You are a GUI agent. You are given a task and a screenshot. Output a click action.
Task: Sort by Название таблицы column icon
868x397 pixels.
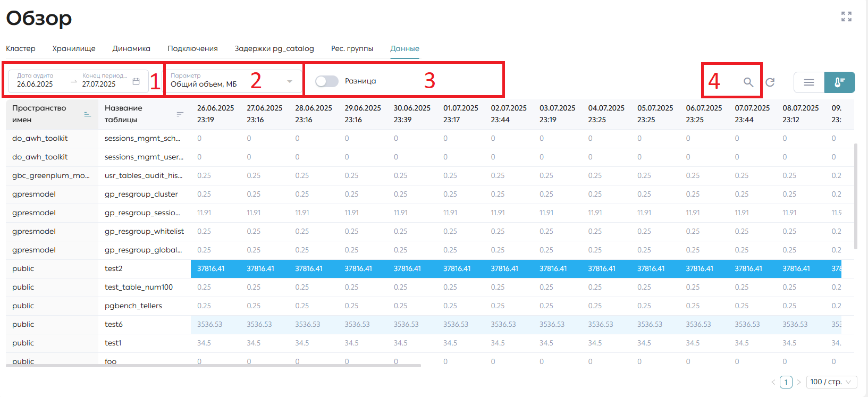click(180, 114)
